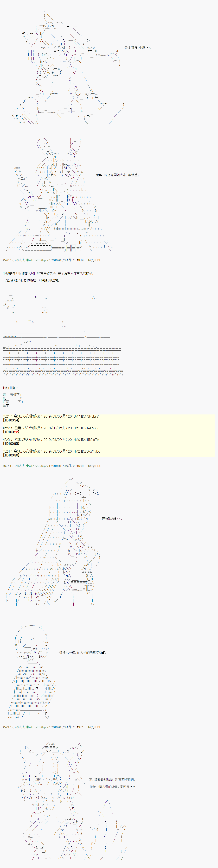This screenshot has height=868, width=218.
Task: Click the name 小梅太夫 in post 4529
Action: click(x=19, y=727)
